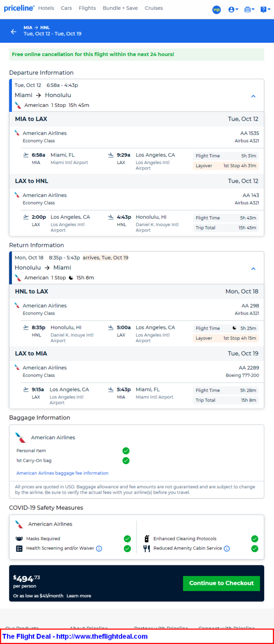Click the Priceline logo

(x=19, y=8)
